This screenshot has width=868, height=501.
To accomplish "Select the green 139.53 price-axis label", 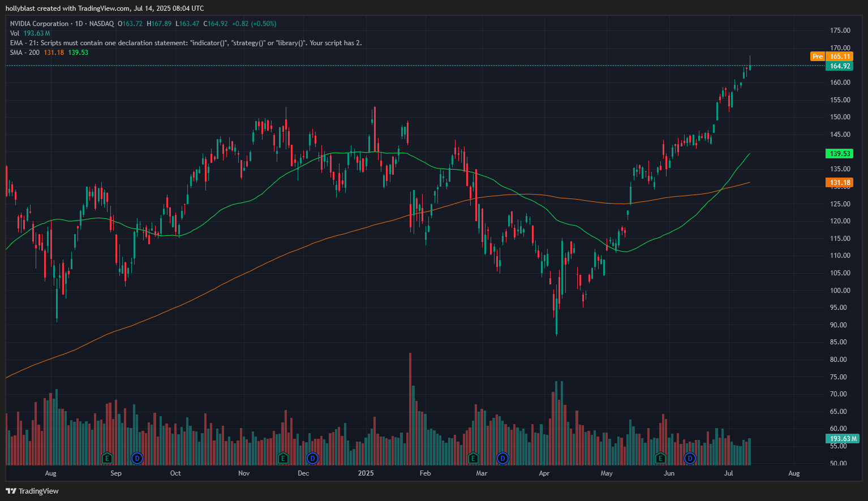I will click(x=840, y=154).
